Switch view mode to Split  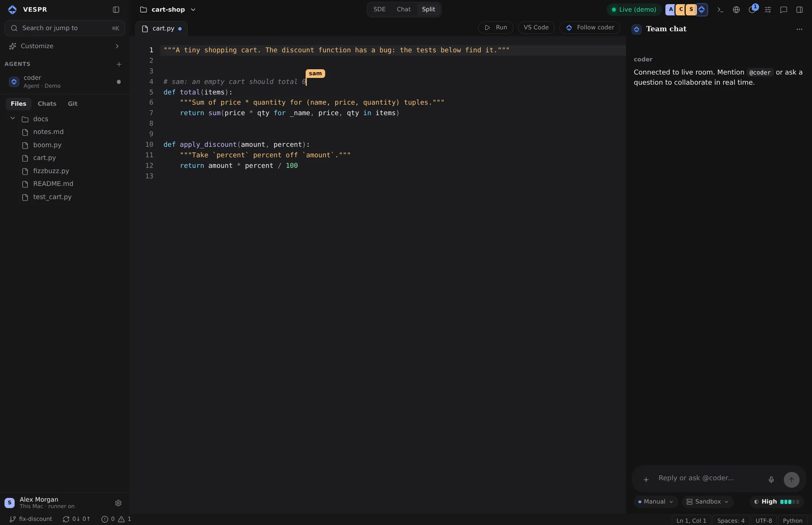[429, 9]
